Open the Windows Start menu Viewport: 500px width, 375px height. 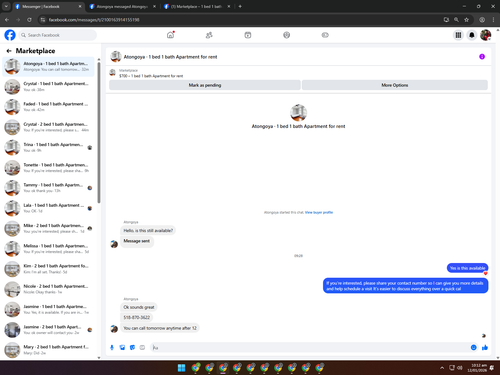point(181,368)
